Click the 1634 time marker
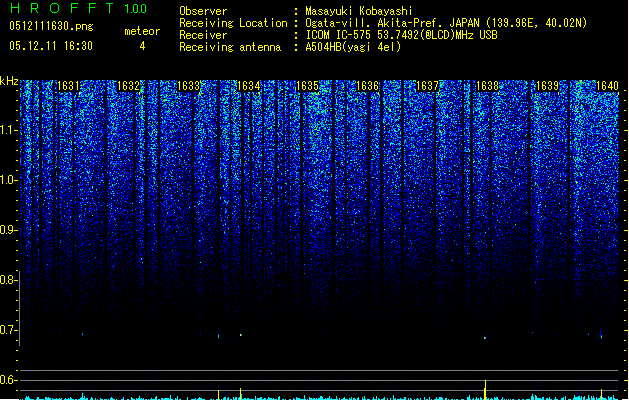Screen dimensions: 629x400 [248, 86]
